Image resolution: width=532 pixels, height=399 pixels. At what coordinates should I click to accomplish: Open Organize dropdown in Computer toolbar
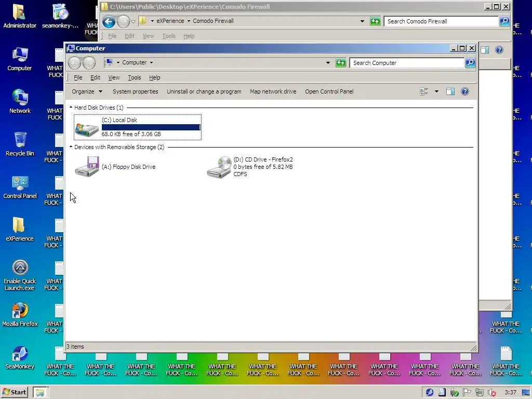pos(87,91)
